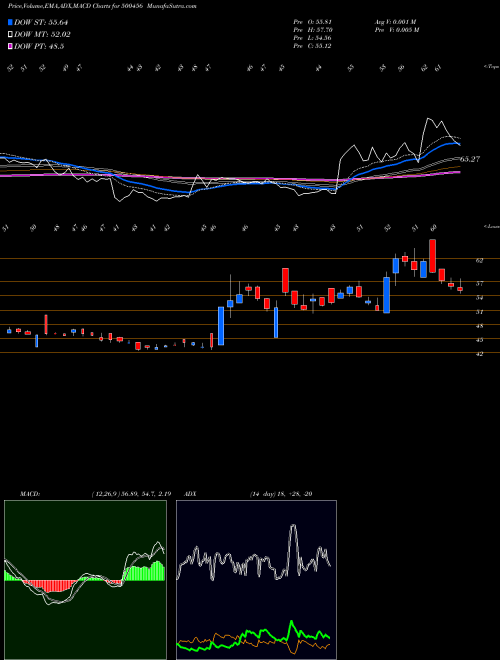
Task: Click the 'Pre L: 54.36' low value
Action: click(312, 38)
